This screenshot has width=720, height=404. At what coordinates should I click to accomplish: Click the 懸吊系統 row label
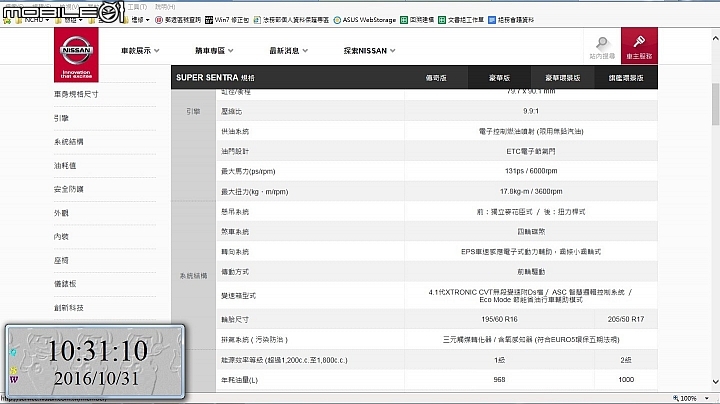(235, 212)
